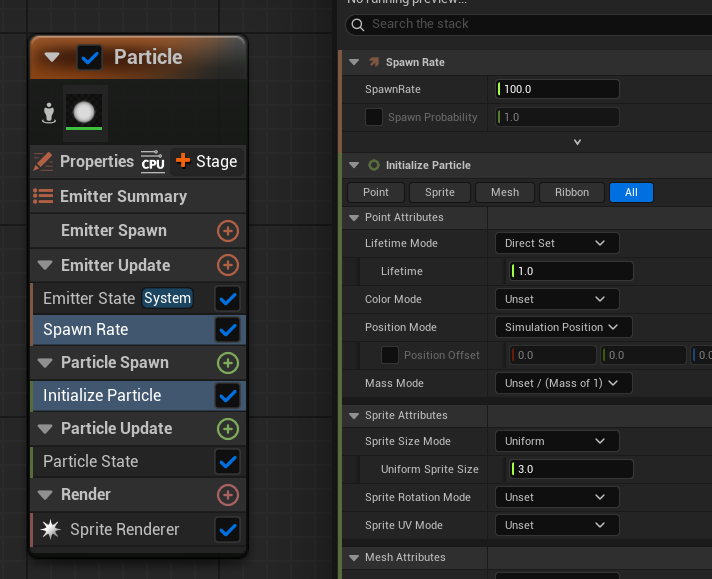The image size is (712, 579).
Task: Switch to the Sprite filter tab
Action: (x=440, y=192)
